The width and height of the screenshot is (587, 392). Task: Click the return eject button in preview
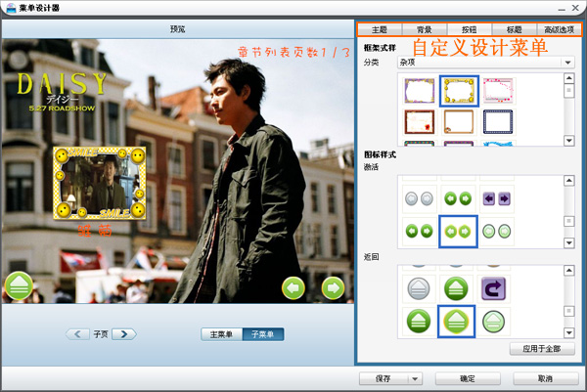tap(19, 286)
